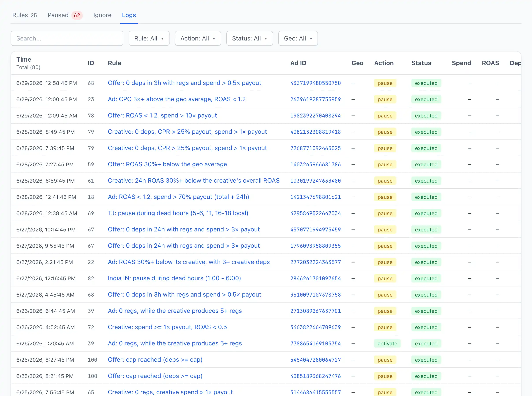The width and height of the screenshot is (532, 396).
Task: Open Ad ID 1421347698801621
Action: pos(315,197)
